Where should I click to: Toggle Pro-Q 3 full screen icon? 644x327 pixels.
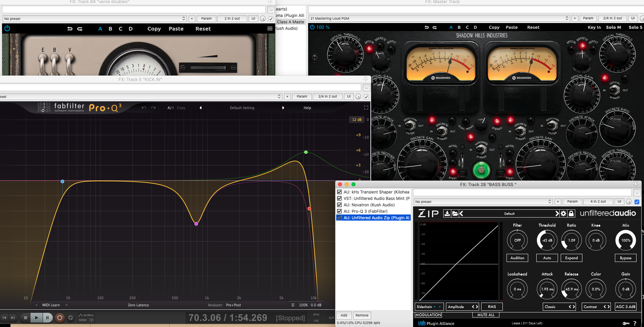366,108
